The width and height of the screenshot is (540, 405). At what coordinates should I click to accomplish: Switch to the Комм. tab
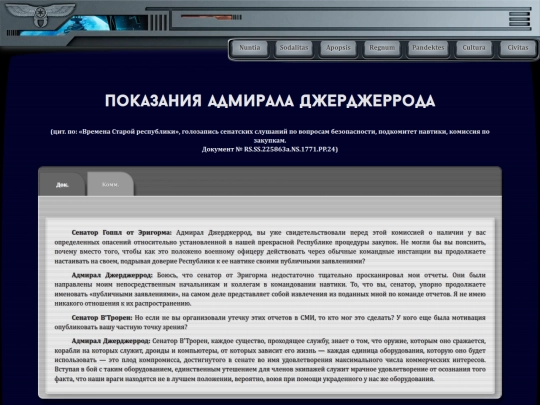coord(111,185)
